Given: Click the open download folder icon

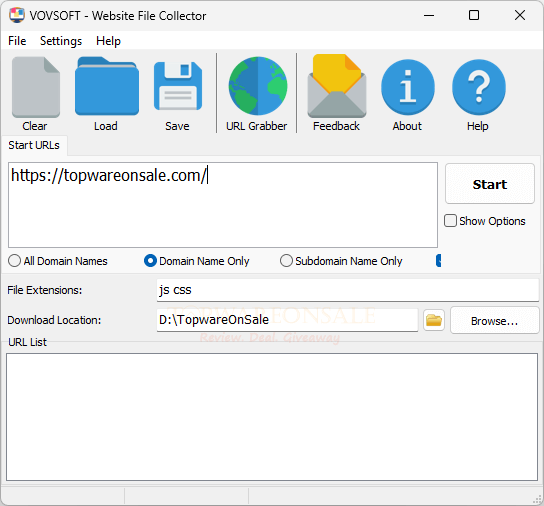Looking at the screenshot, I should (434, 320).
